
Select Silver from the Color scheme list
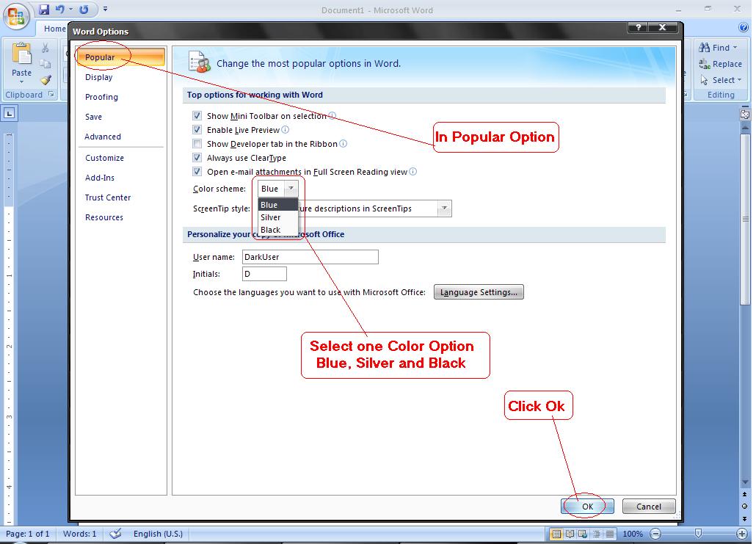click(x=271, y=217)
